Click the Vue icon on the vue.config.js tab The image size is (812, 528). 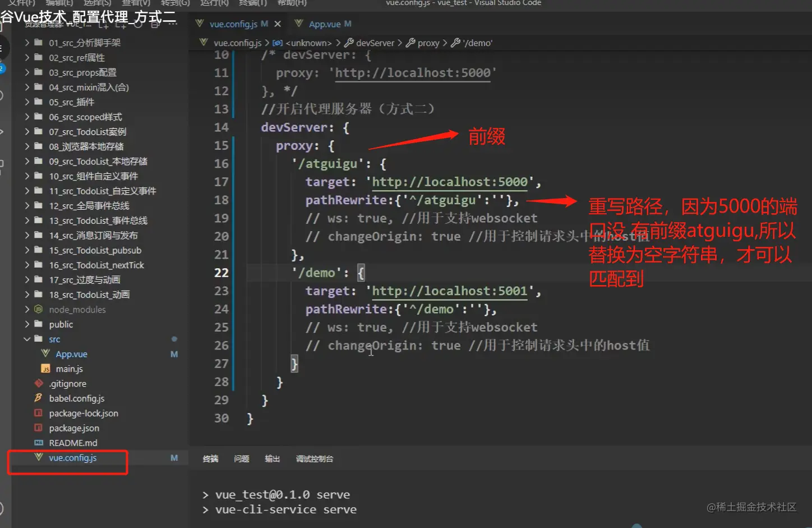click(200, 24)
